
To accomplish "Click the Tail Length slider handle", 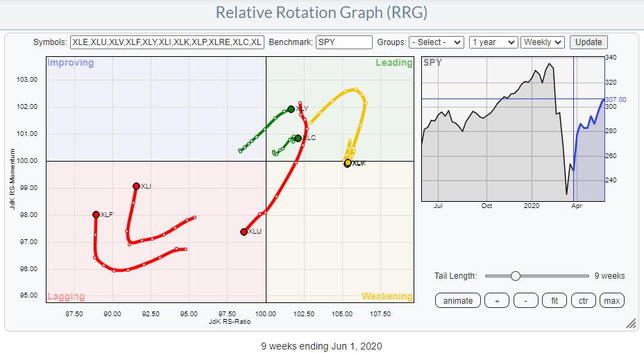I will [515, 275].
